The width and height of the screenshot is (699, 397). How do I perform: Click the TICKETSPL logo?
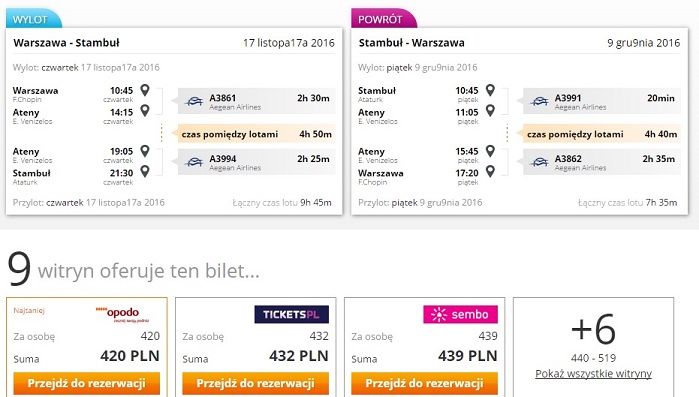(x=292, y=314)
